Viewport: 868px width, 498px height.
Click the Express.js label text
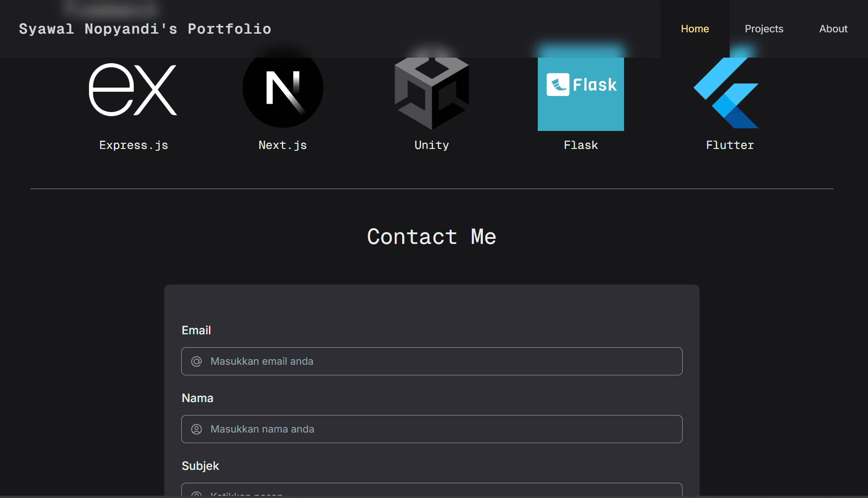tap(133, 145)
